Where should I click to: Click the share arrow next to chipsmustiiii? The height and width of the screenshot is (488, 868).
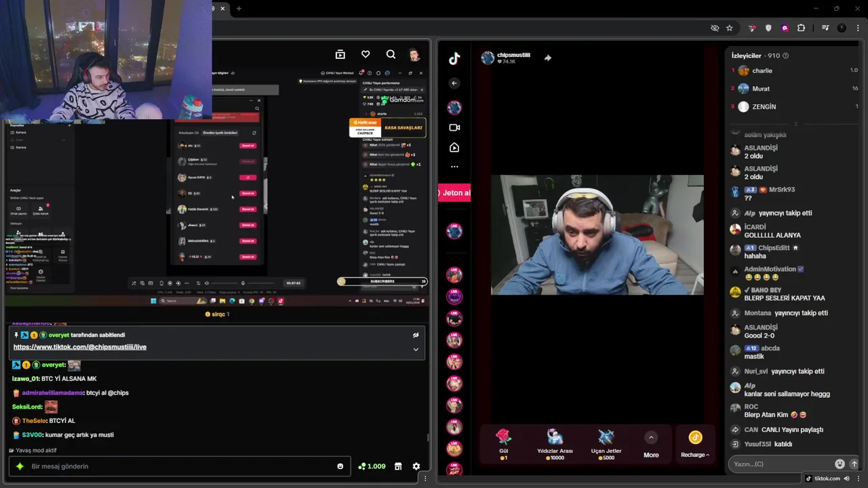pyautogui.click(x=547, y=58)
